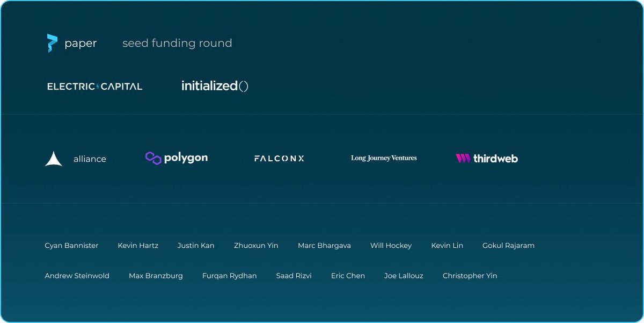Select the name Kevin Hartz
This screenshot has width=644, height=323.
click(138, 246)
